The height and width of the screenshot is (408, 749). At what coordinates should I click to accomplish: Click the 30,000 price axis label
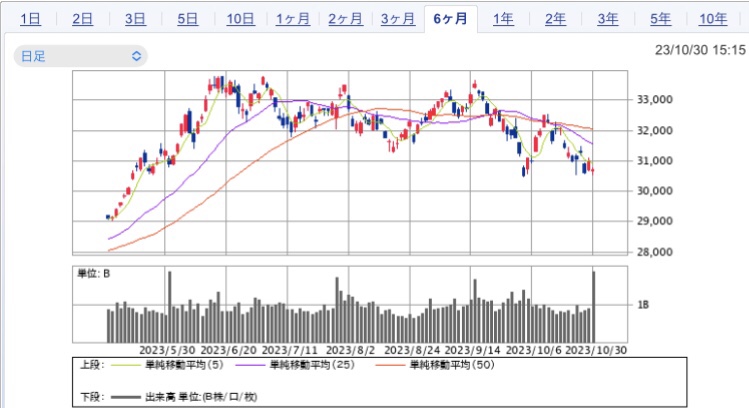click(654, 191)
